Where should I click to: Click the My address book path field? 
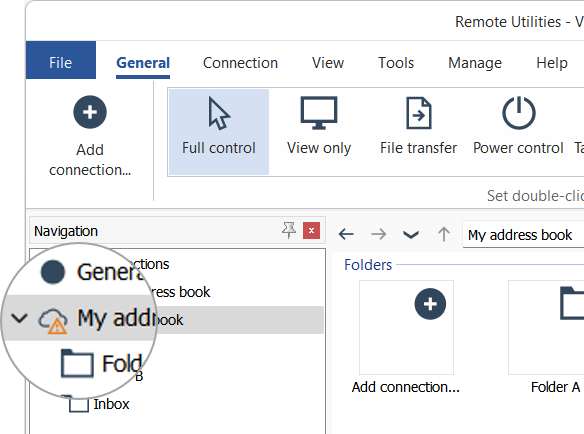pos(523,235)
